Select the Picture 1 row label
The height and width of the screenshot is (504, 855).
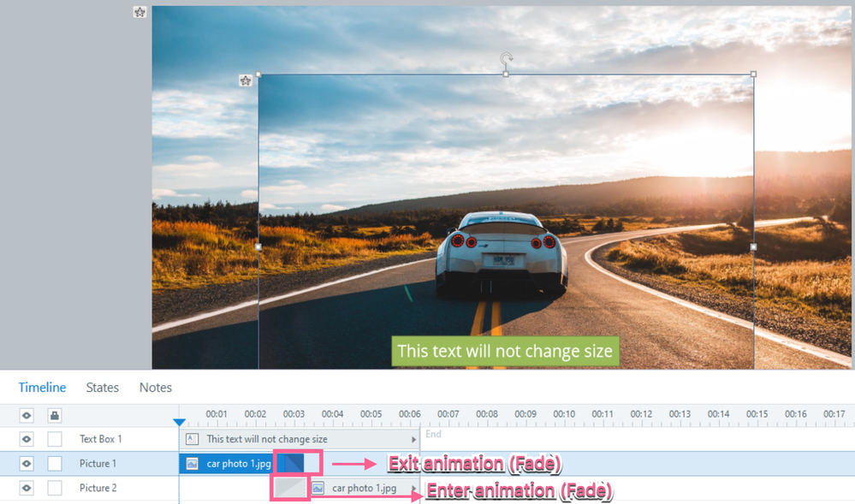point(98,464)
